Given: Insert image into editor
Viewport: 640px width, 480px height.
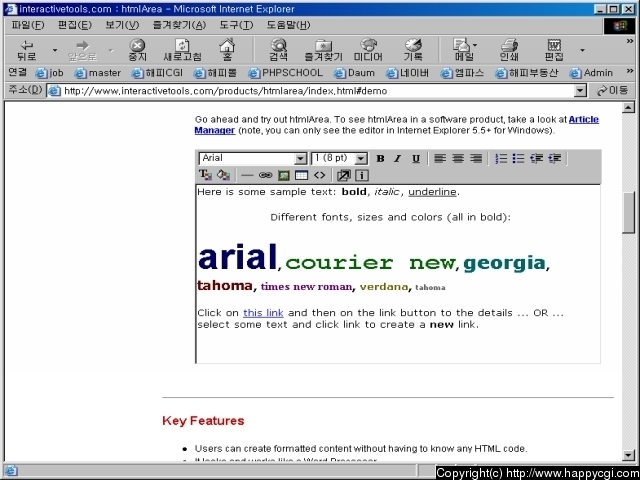Looking at the screenshot, I should 283,176.
